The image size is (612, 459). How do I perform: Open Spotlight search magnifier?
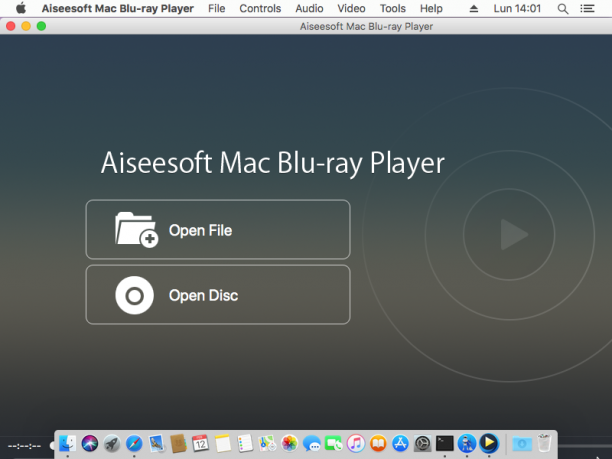click(x=562, y=9)
